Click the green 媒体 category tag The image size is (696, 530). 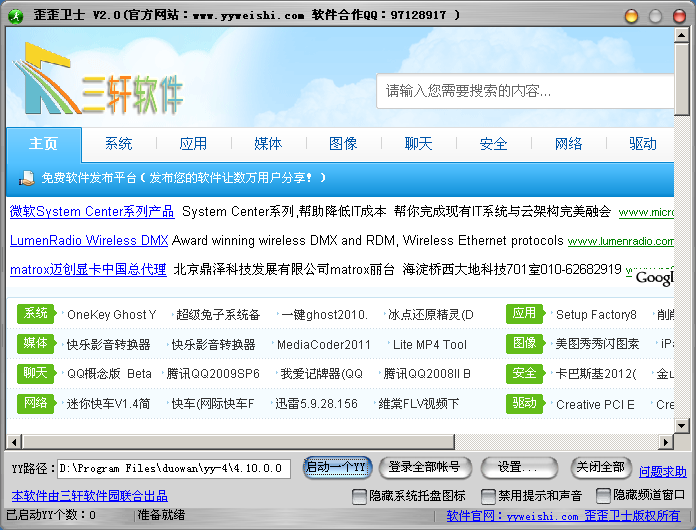(x=36, y=344)
